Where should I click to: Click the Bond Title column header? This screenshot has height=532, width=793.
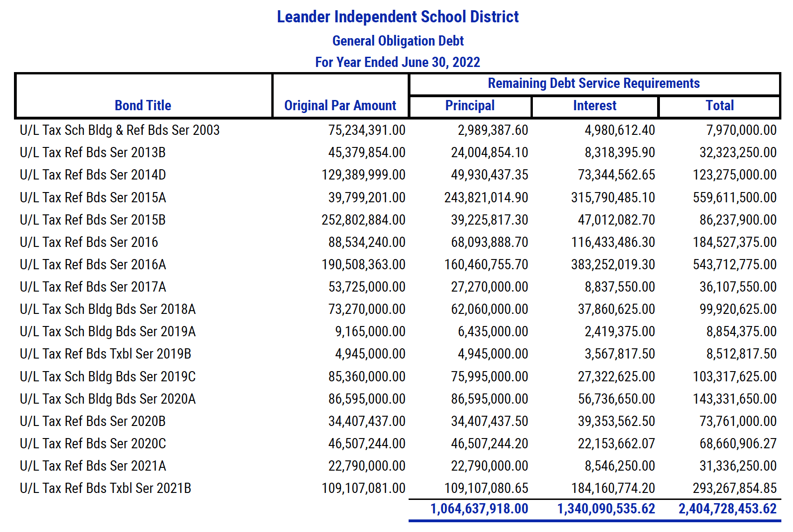coord(143,106)
